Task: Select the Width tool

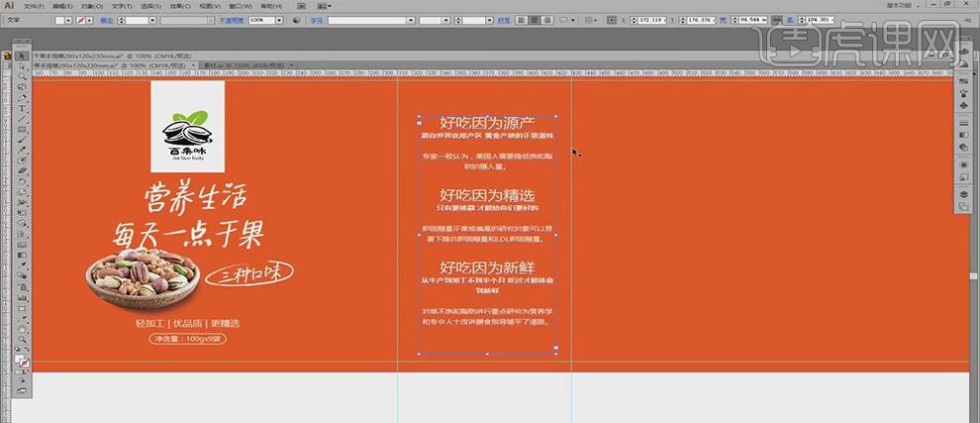Action: 23,203
